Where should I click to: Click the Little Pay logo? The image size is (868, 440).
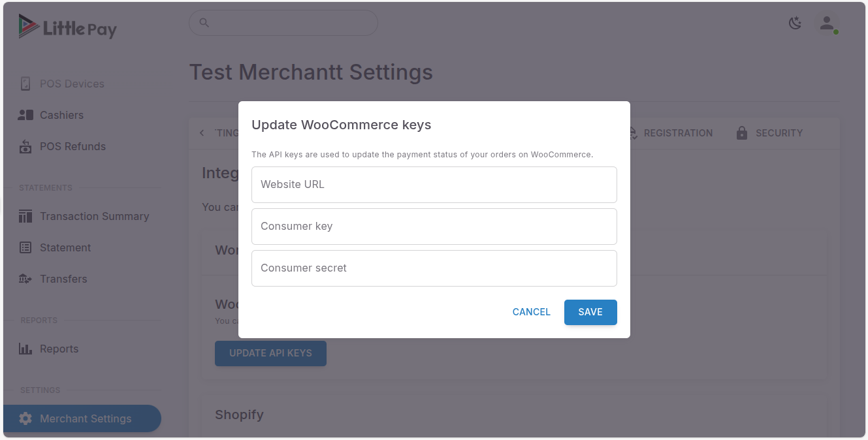coord(67,27)
